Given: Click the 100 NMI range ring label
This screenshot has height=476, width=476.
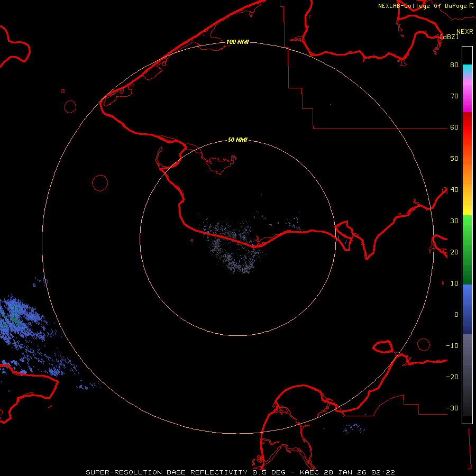Looking at the screenshot, I should pyautogui.click(x=237, y=42).
